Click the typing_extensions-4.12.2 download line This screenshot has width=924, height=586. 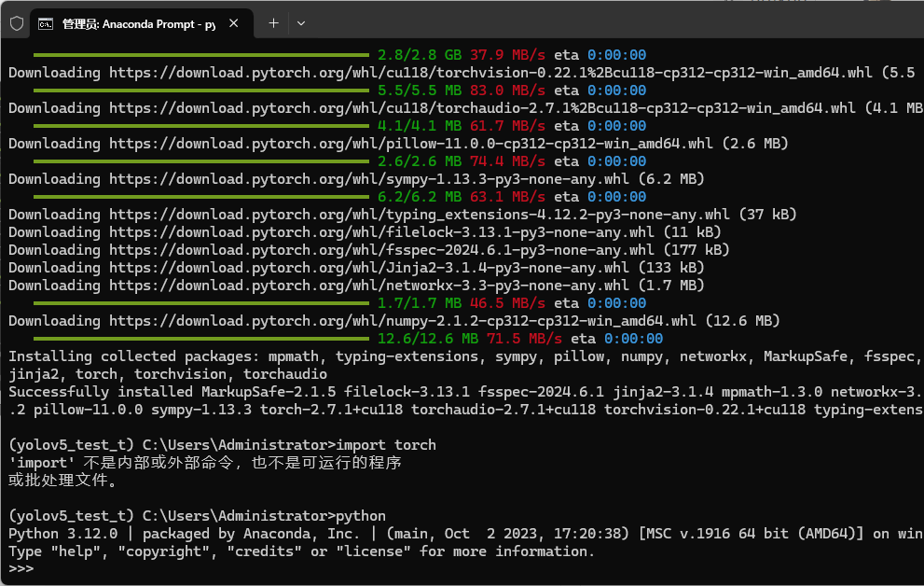pyautogui.click(x=403, y=215)
